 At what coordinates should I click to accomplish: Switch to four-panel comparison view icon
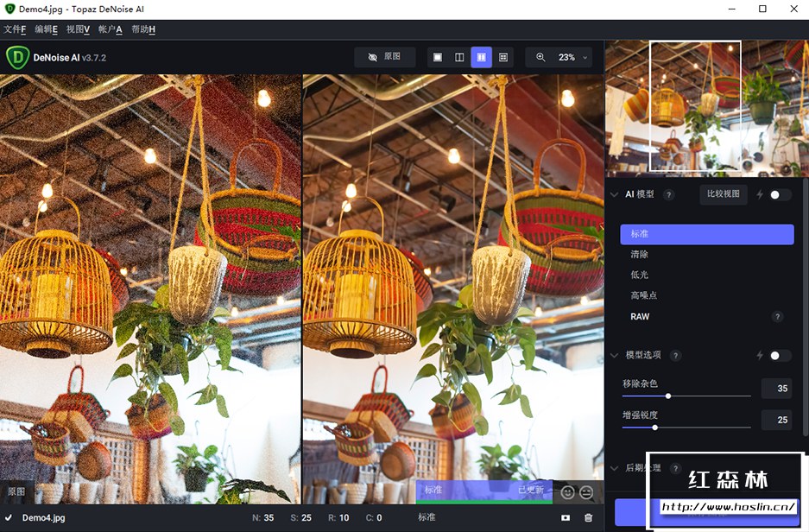click(503, 57)
